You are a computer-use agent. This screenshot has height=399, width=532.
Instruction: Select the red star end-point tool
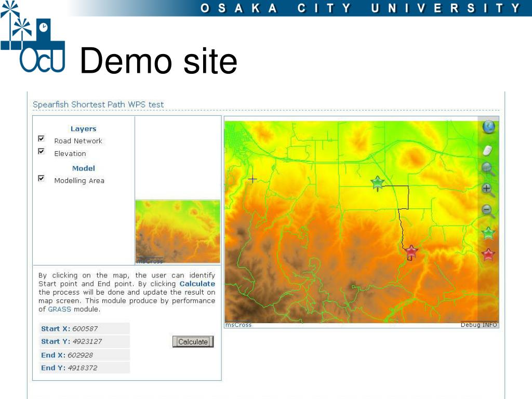point(488,254)
